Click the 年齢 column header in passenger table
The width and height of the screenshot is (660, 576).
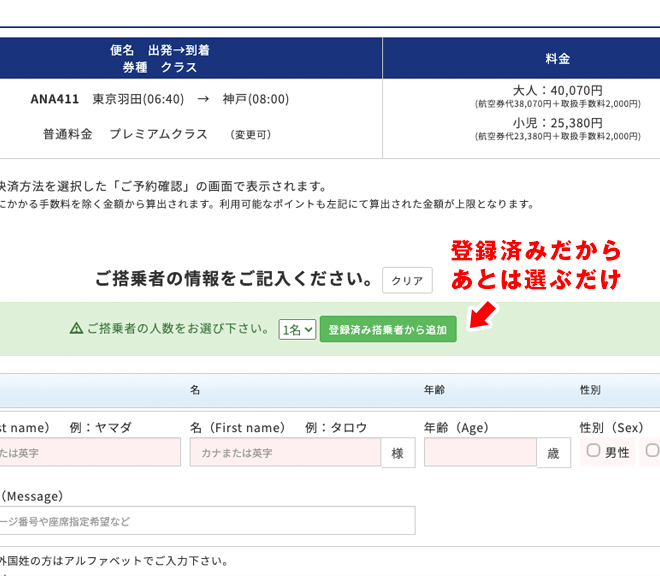[x=434, y=390]
